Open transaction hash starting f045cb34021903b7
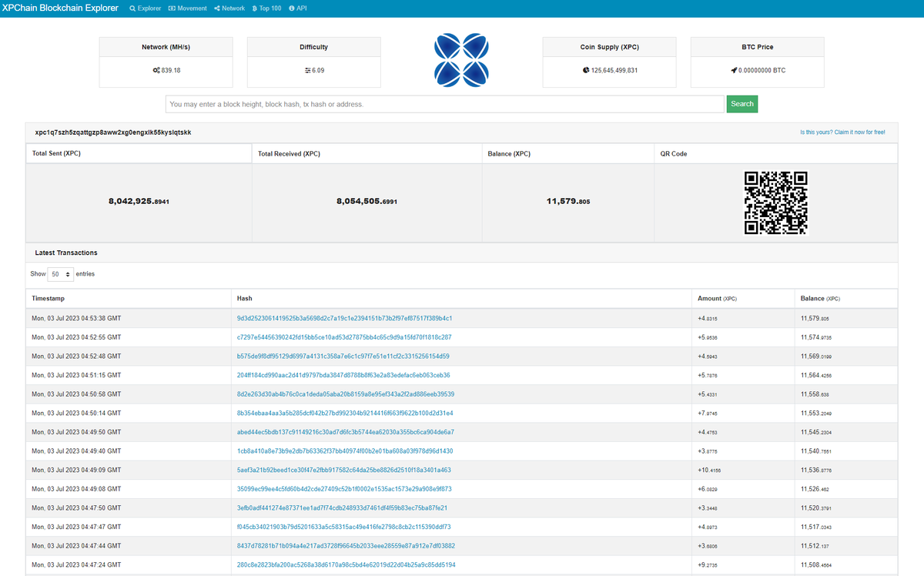924x576 pixels. click(x=343, y=527)
